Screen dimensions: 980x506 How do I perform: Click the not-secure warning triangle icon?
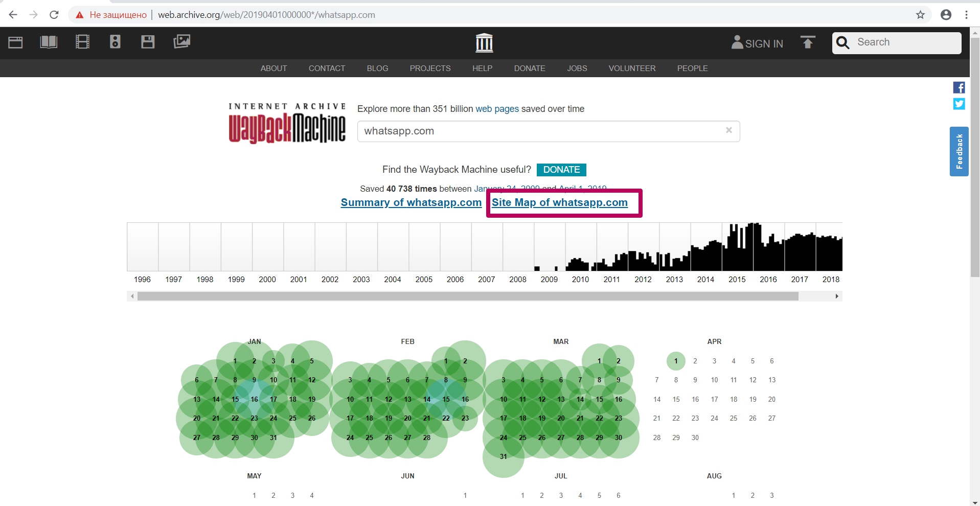point(79,15)
